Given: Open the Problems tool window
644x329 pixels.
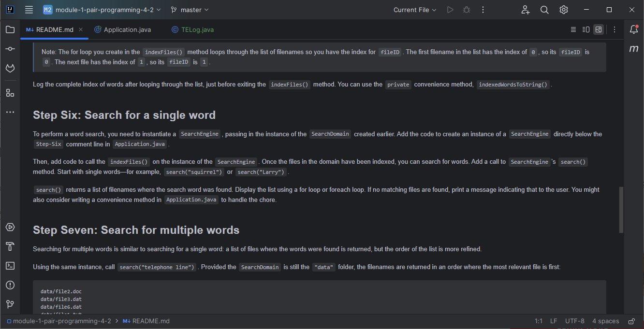Looking at the screenshot, I should tap(10, 285).
